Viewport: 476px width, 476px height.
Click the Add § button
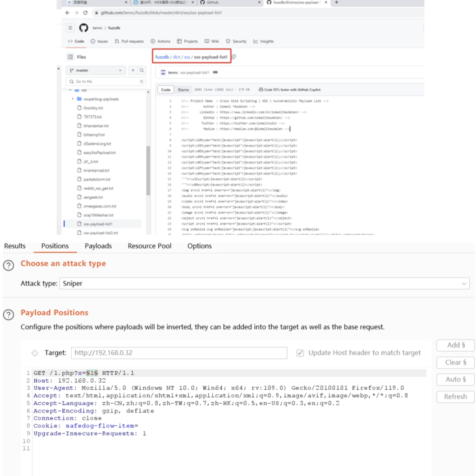[456, 345]
